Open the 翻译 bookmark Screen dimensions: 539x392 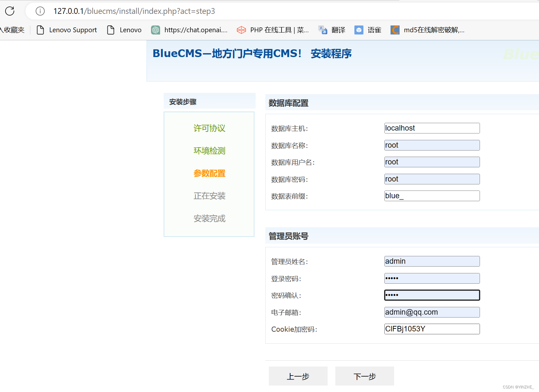332,30
